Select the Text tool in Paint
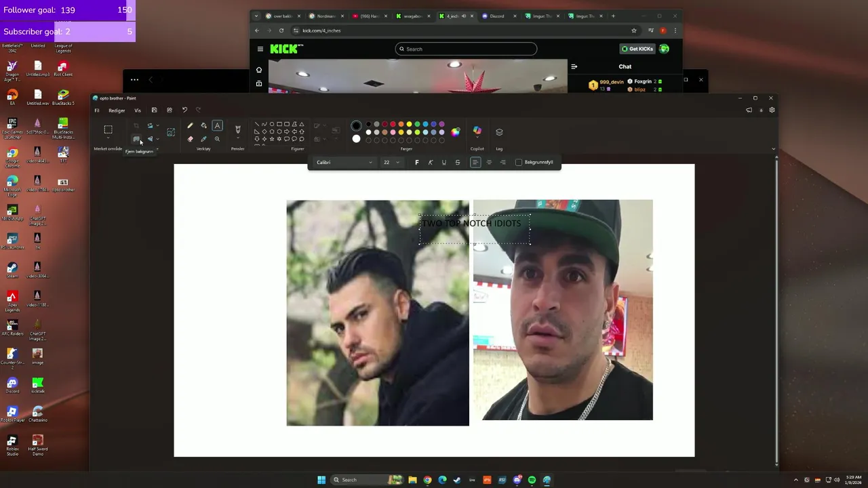This screenshot has height=488, width=868. tap(217, 125)
